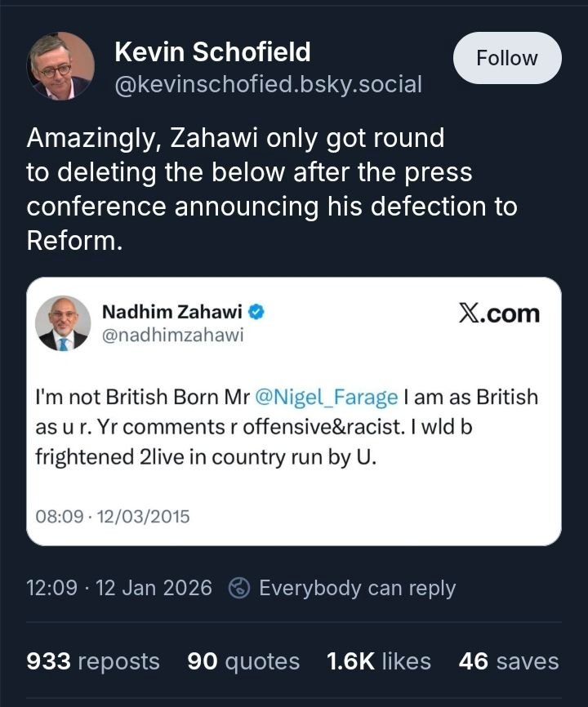Click the globe reply-settings icon
The height and width of the screenshot is (707, 588).
tap(239, 588)
